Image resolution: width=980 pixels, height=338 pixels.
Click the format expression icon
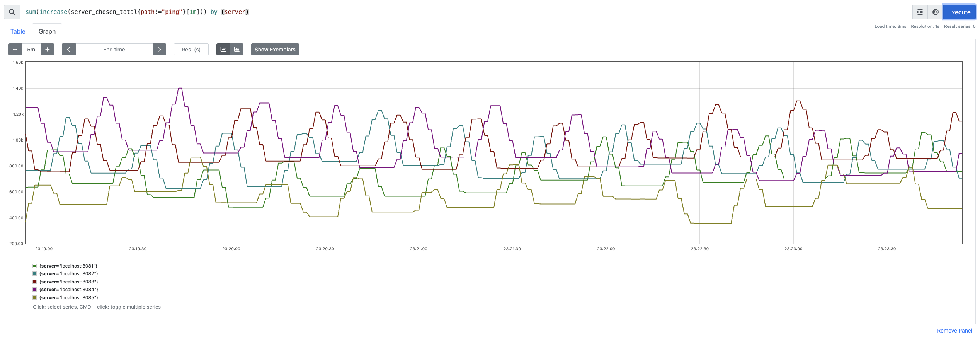[x=920, y=12]
